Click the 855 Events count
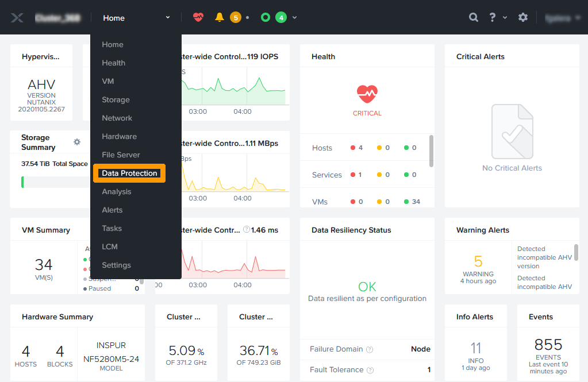This screenshot has height=382, width=588. 548,344
